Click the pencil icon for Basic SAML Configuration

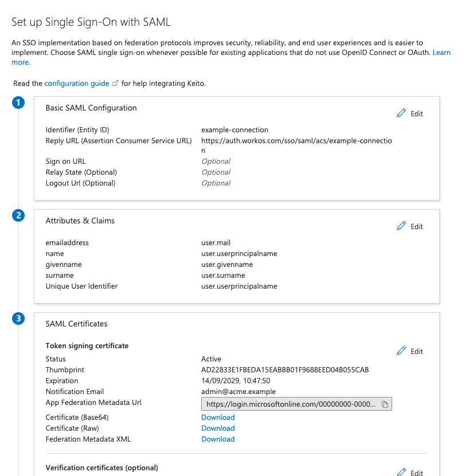(x=401, y=113)
